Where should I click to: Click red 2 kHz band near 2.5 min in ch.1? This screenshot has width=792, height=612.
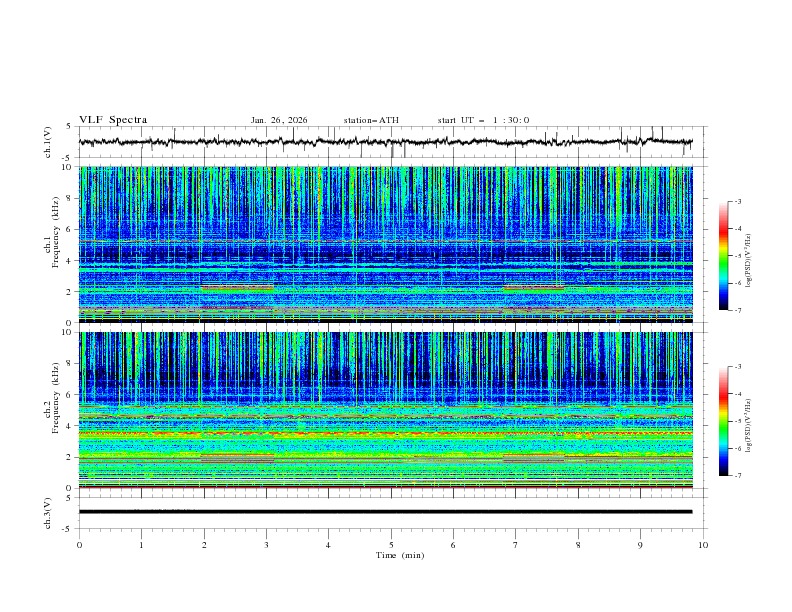coord(237,288)
